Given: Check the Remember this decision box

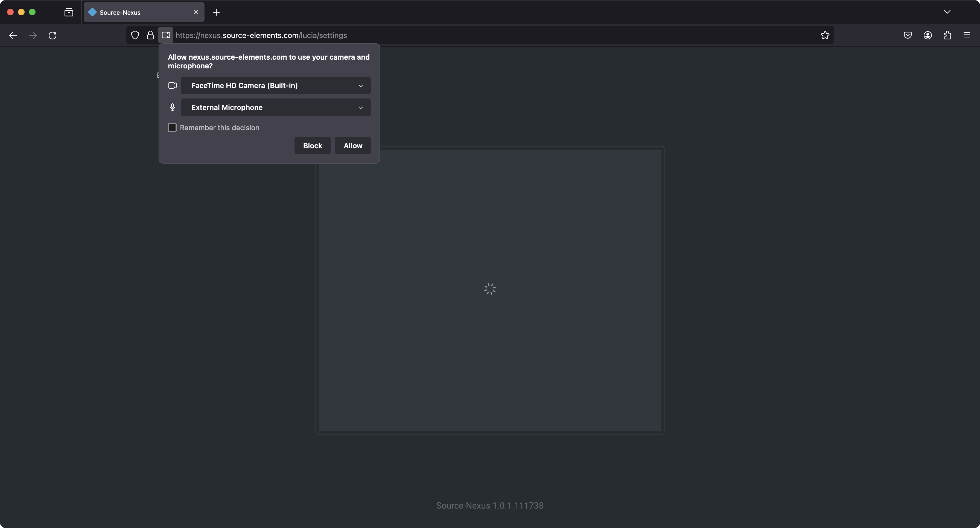Looking at the screenshot, I should (x=172, y=127).
